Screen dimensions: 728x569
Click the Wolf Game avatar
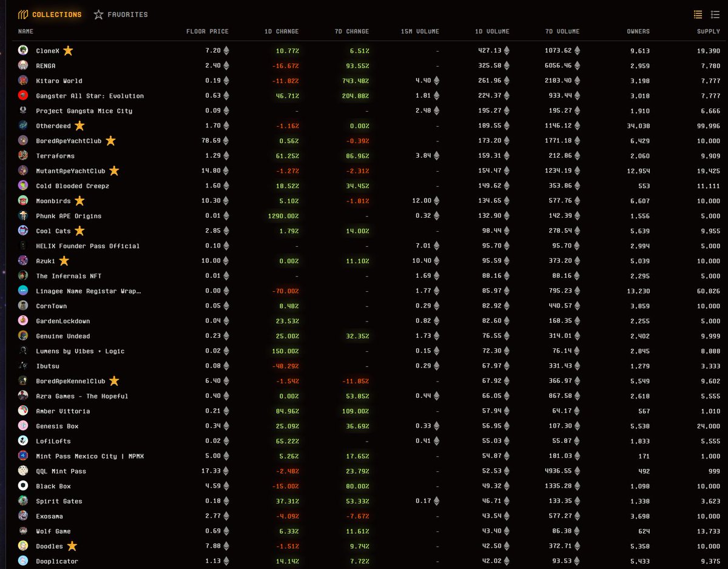click(23, 531)
